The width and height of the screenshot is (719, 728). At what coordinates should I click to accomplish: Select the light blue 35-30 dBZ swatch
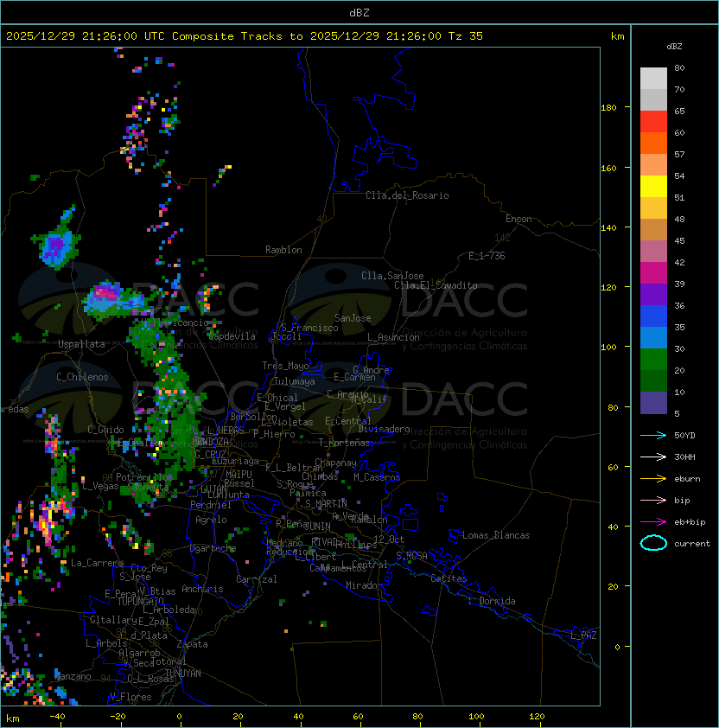tap(653, 337)
